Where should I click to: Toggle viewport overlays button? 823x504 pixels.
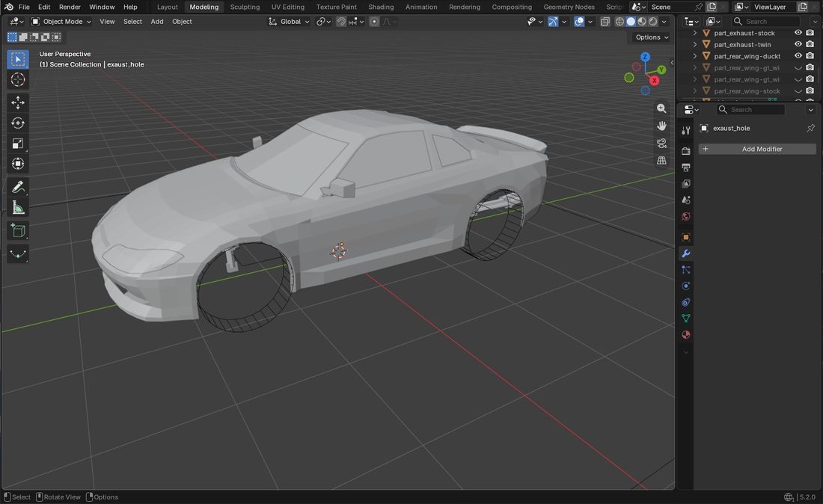(579, 22)
